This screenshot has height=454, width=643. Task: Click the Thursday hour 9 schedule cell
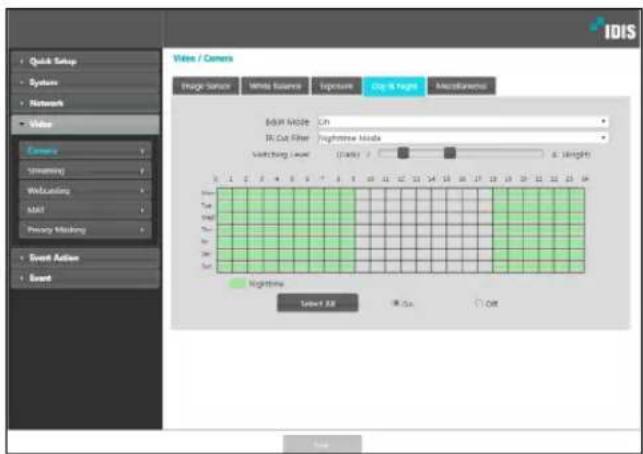pyautogui.click(x=363, y=230)
